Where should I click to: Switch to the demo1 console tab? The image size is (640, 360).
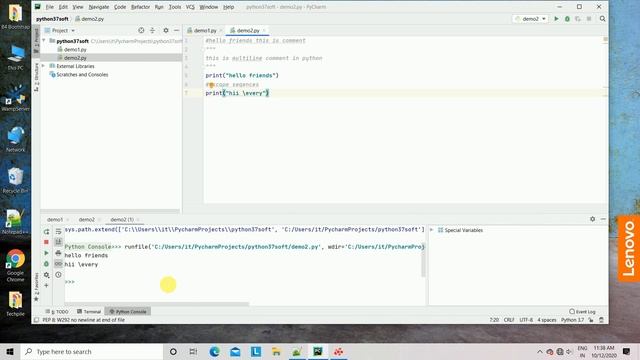point(55,220)
